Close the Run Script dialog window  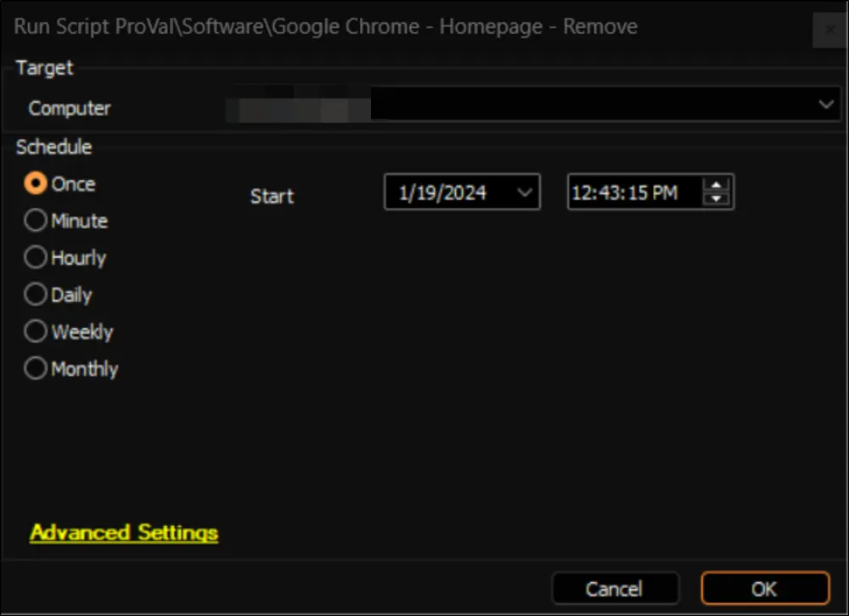829,30
